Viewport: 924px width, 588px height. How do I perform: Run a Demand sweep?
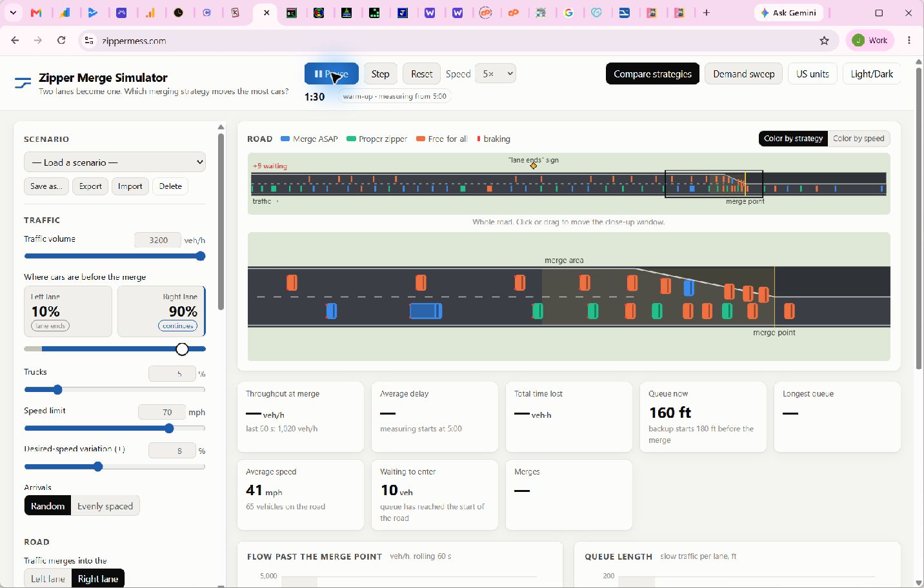click(743, 73)
